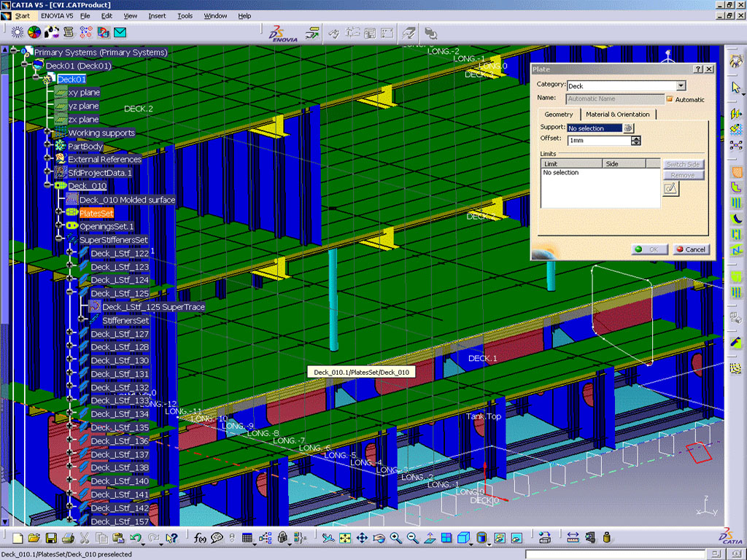This screenshot has width=747, height=560.
Task: Click the Offset spinner arrows
Action: point(636,141)
